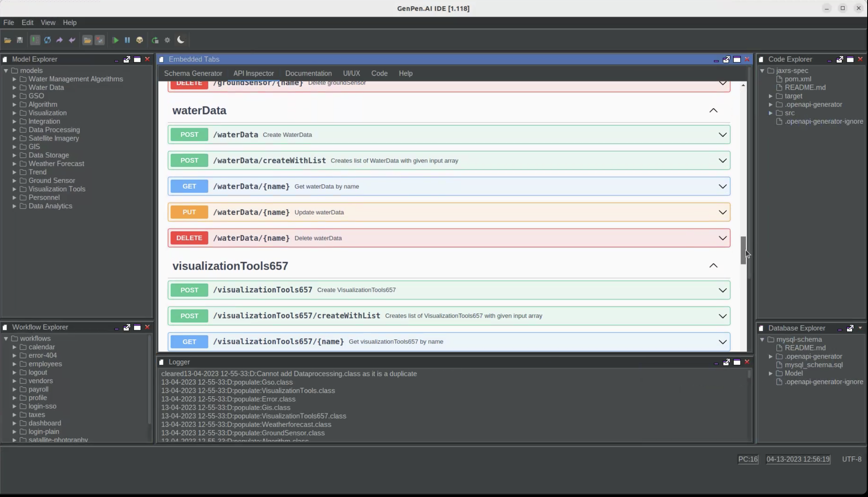The width and height of the screenshot is (868, 497).
Task: Click the Pause icon in toolbar
Action: click(x=127, y=40)
